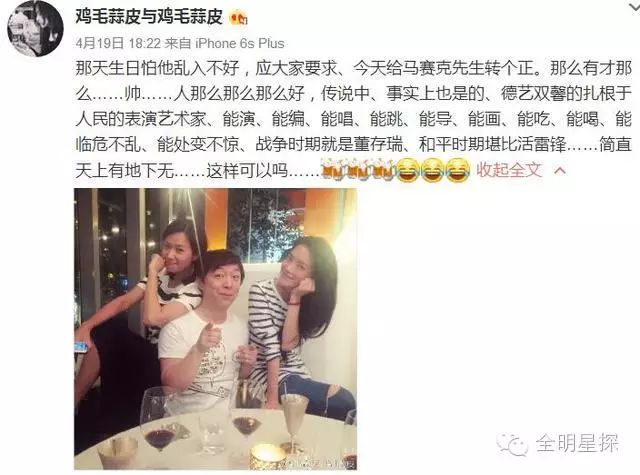Click the 收起全文 link
640x475 pixels.
(509, 170)
